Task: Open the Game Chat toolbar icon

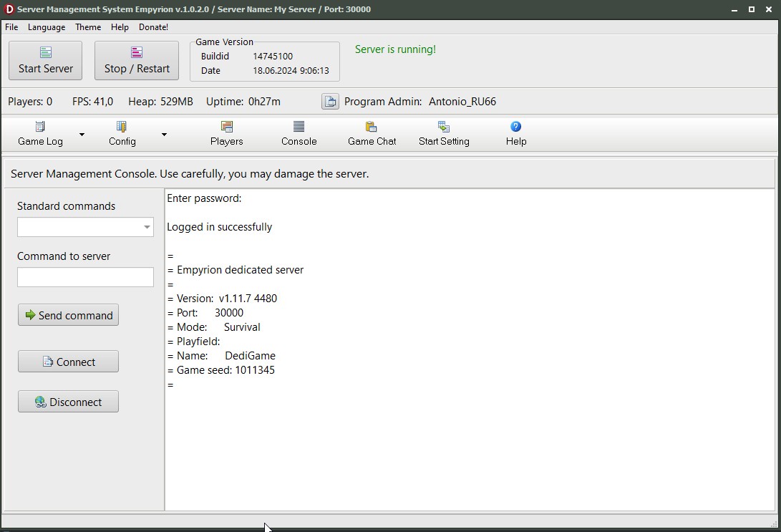Action: [x=372, y=133]
